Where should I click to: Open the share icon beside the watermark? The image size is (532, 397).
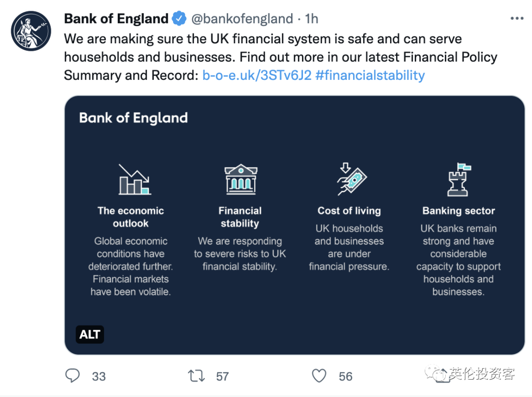442,375
